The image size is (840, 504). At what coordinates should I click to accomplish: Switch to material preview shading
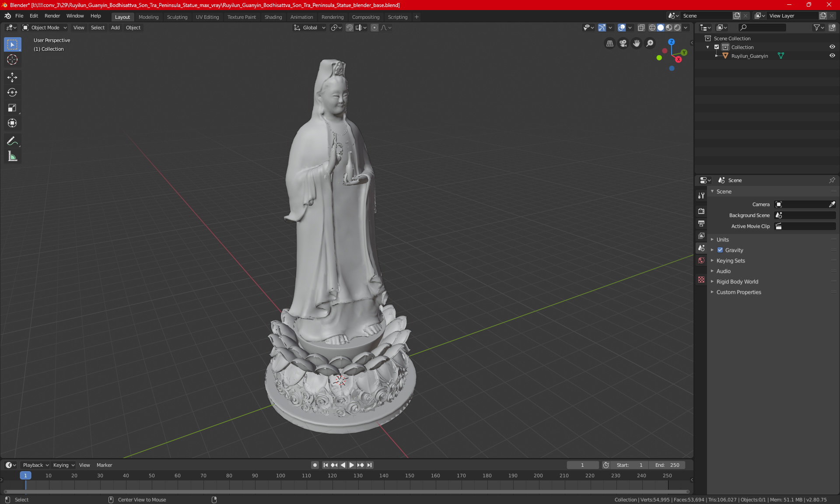coord(669,28)
